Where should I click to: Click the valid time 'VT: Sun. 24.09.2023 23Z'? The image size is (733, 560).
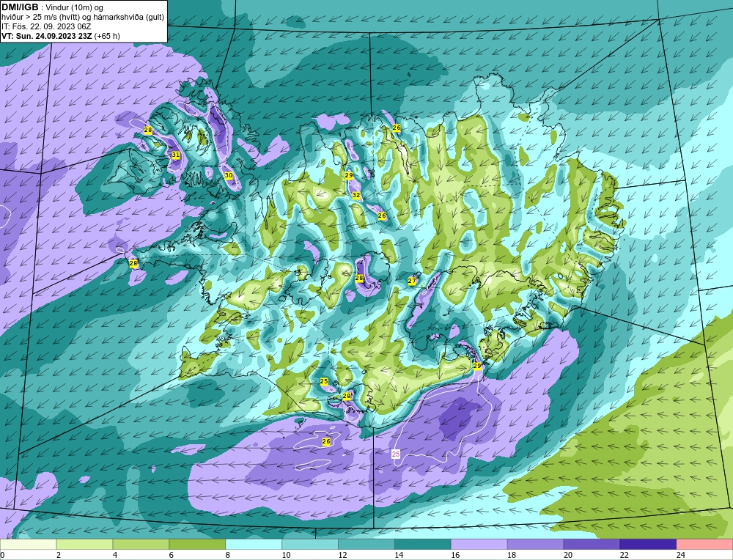(47, 36)
